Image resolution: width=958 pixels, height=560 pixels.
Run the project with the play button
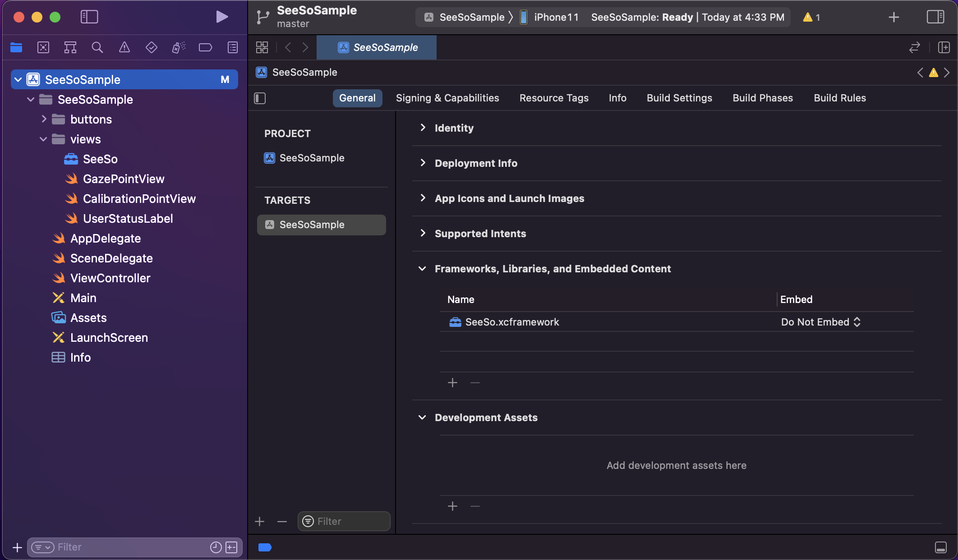pyautogui.click(x=221, y=17)
